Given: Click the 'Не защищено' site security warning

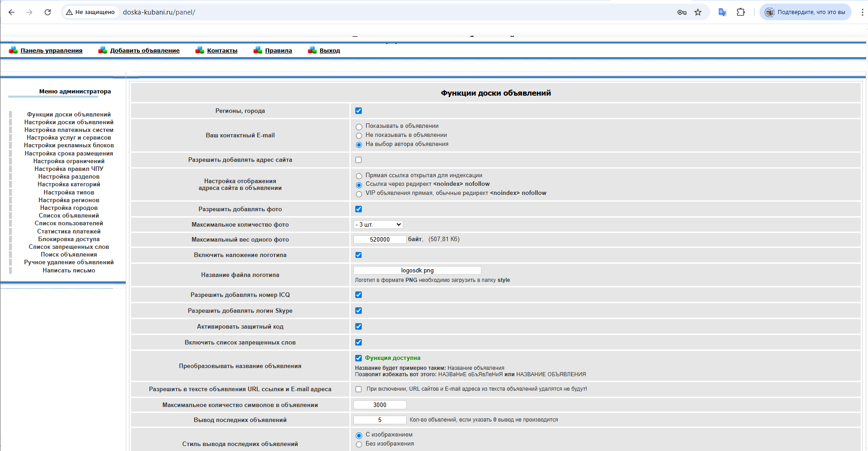Looking at the screenshot, I should click(x=90, y=12).
